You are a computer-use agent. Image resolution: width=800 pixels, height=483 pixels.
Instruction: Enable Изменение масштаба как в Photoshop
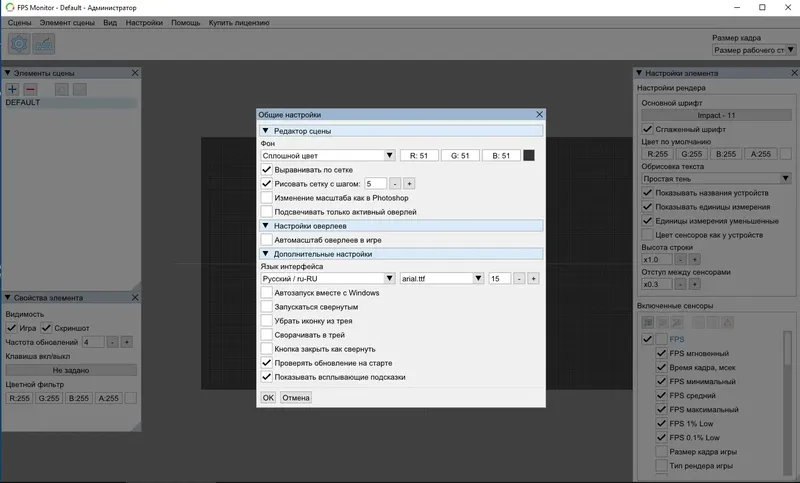click(x=266, y=197)
